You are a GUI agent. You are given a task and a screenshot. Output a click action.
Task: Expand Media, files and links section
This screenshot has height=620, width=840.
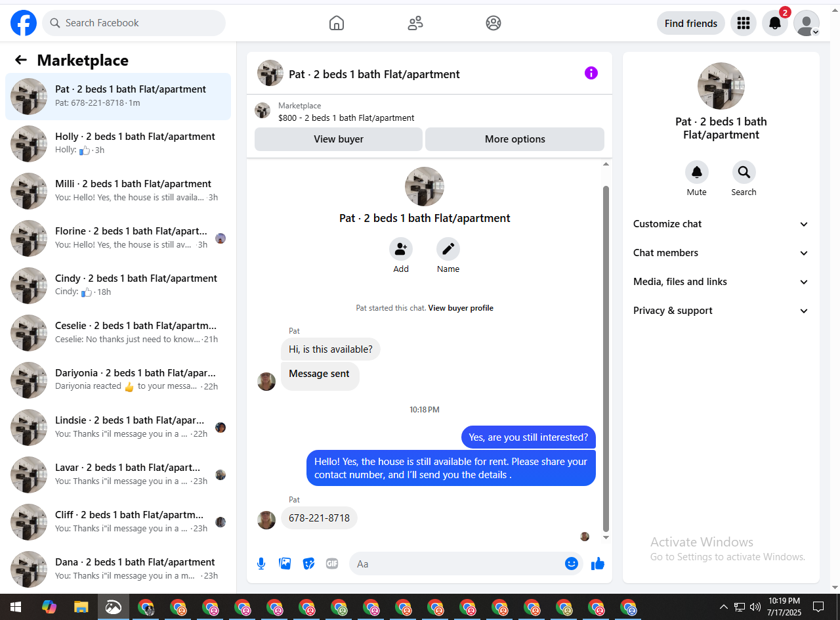pyautogui.click(x=721, y=282)
